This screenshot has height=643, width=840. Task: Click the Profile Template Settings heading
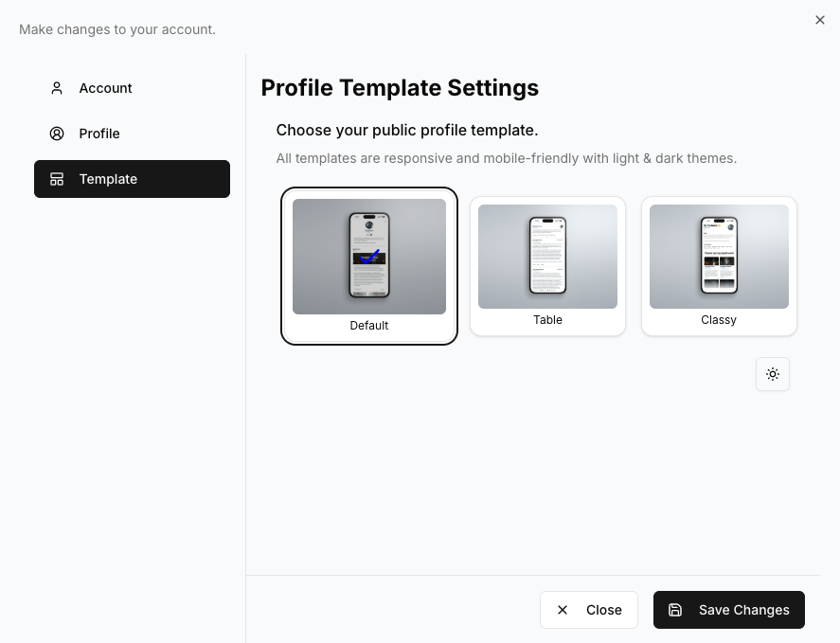400,87
